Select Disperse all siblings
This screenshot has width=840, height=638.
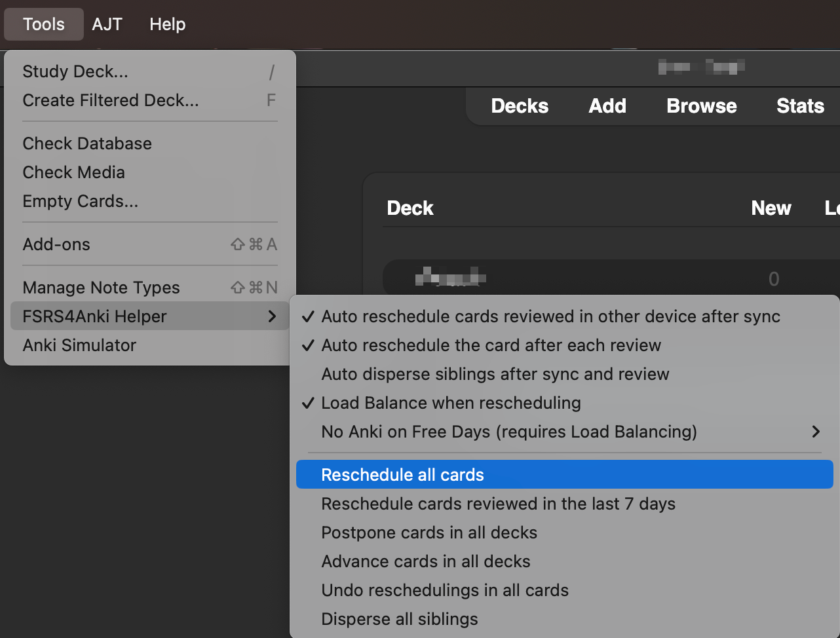[x=400, y=619]
